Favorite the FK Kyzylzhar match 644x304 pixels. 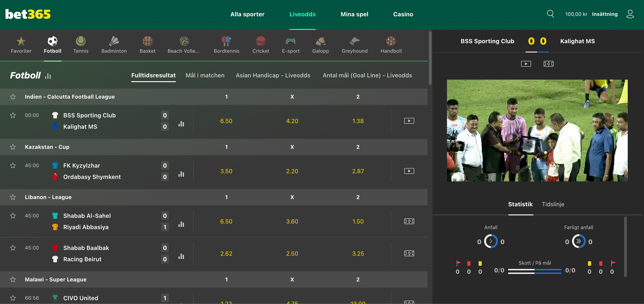(13, 165)
